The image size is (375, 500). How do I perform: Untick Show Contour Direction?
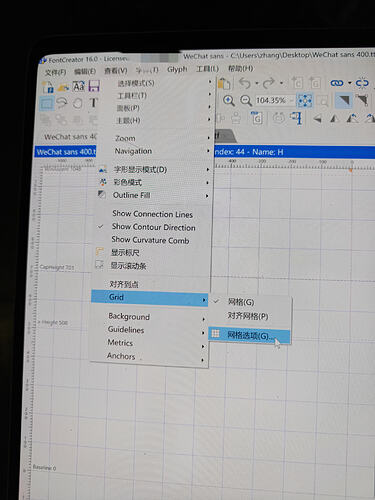[x=153, y=227]
